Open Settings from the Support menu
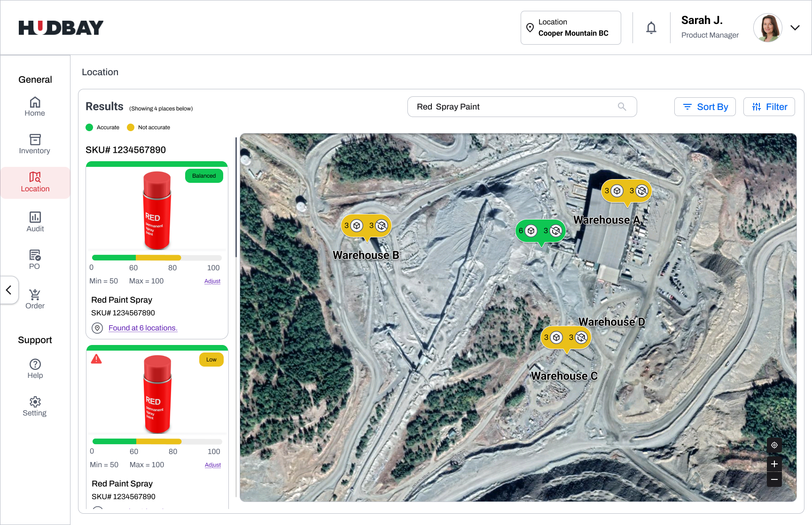This screenshot has width=812, height=525. tap(35, 406)
